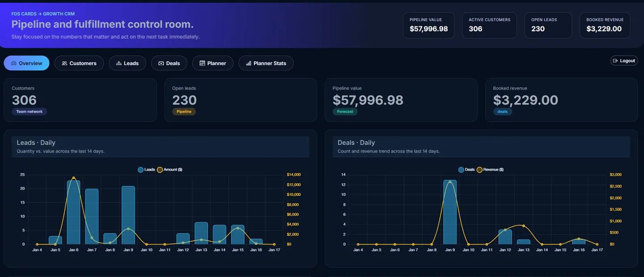Click the Pipeline and fulfillment control room heading

point(102,25)
